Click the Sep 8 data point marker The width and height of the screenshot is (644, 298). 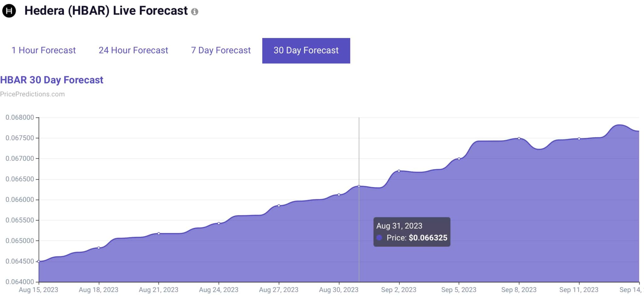tap(519, 138)
